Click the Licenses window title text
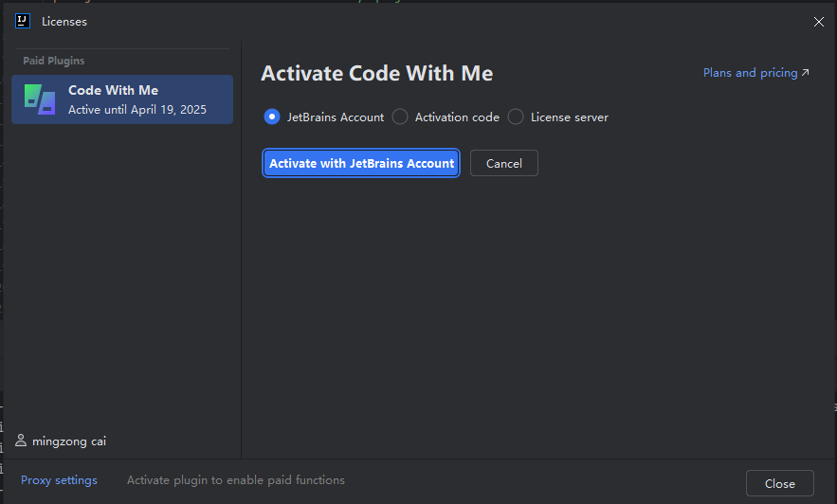 pos(64,22)
